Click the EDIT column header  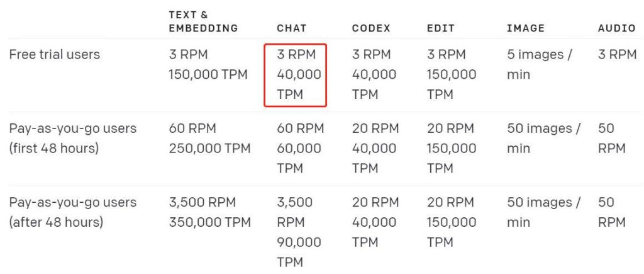440,28
